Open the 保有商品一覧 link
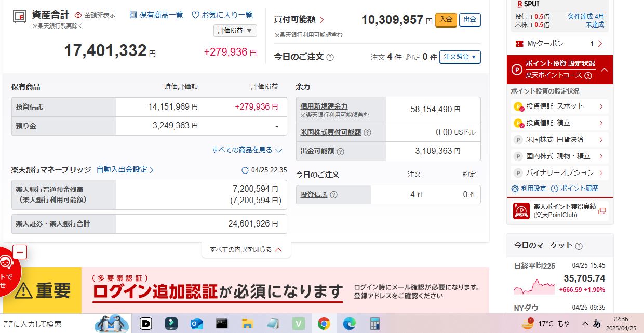Viewport: 644px width, 333px height. tap(156, 15)
